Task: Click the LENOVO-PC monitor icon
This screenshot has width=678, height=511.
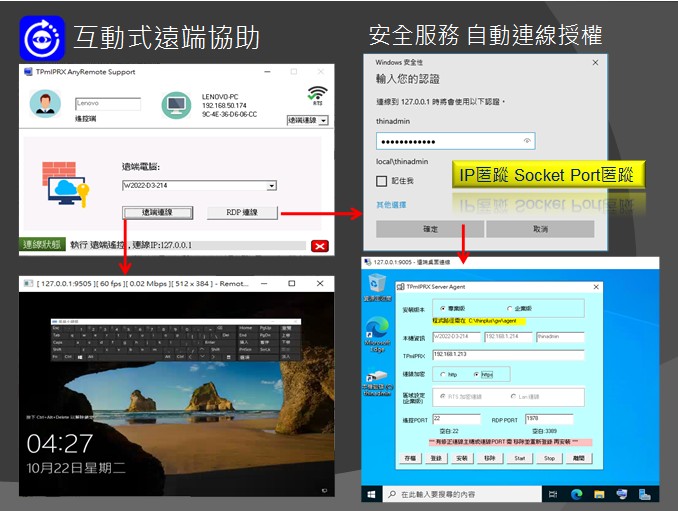Action: pos(176,104)
